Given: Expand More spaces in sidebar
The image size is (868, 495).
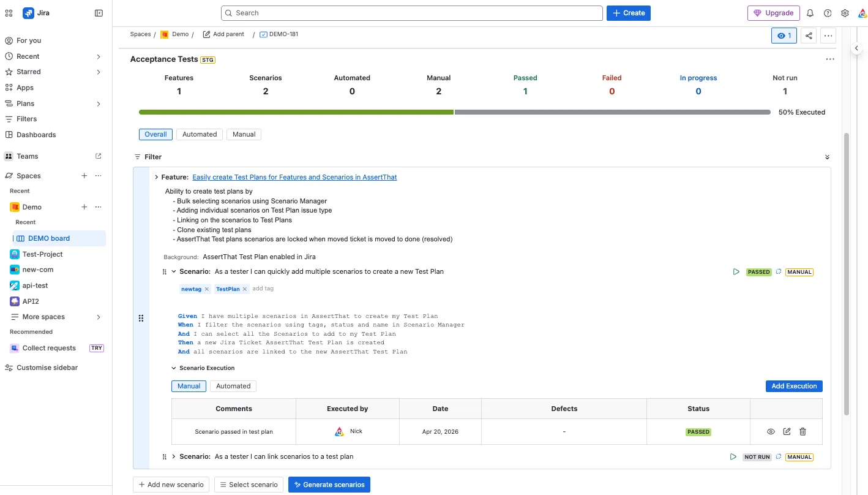Looking at the screenshot, I should (99, 317).
